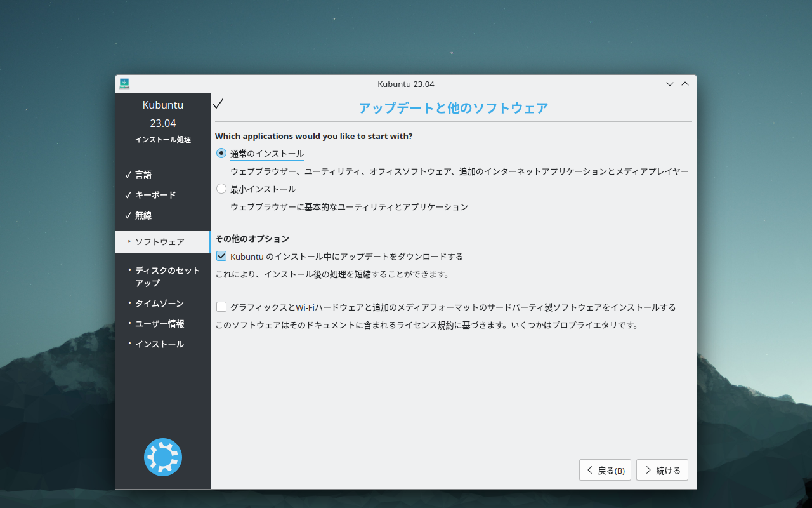This screenshot has height=508, width=812.
Task: Click the その他のオプション section label
Action: click(252, 239)
